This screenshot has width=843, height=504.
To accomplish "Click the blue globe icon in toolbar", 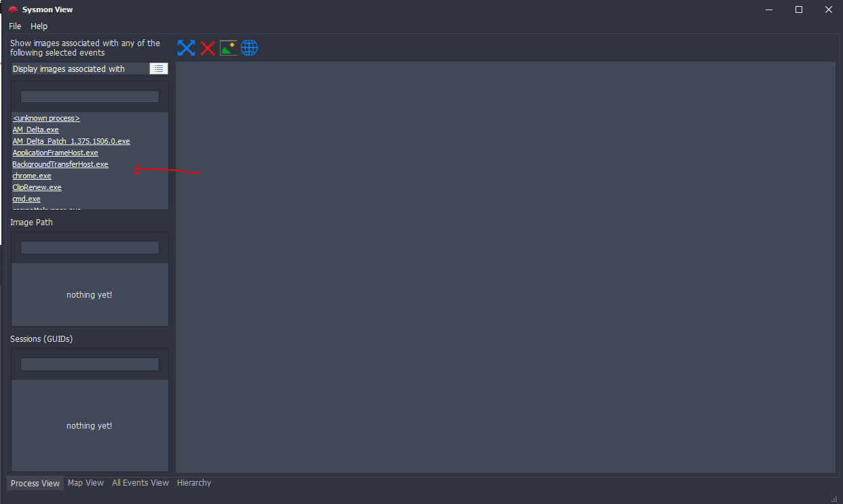I will click(x=249, y=47).
